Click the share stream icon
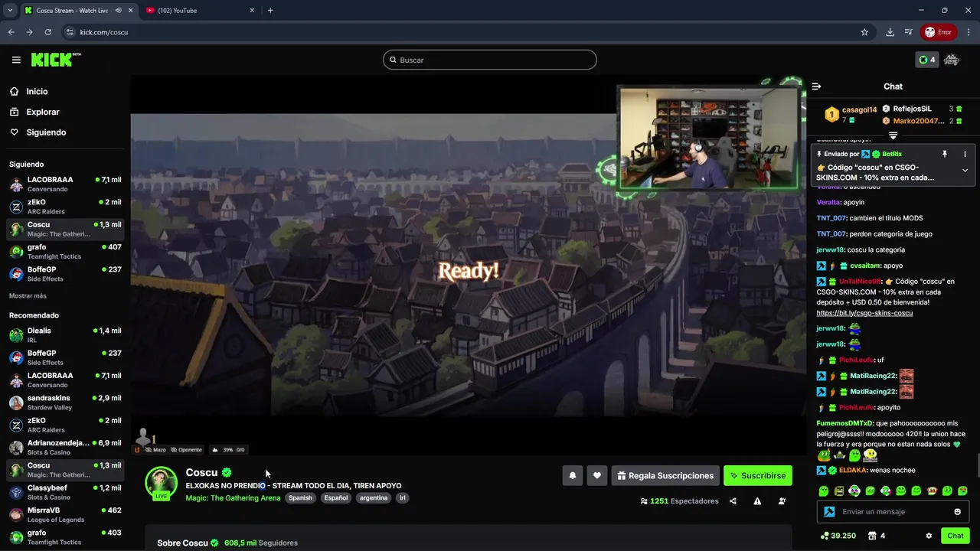The image size is (980, 551). coord(733,501)
